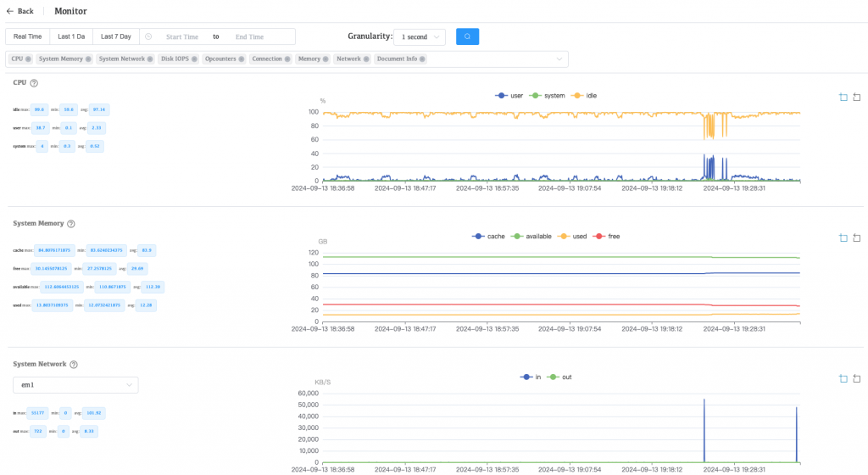Reset zoom on the System Network chart
The height and width of the screenshot is (475, 868).
pos(856,379)
